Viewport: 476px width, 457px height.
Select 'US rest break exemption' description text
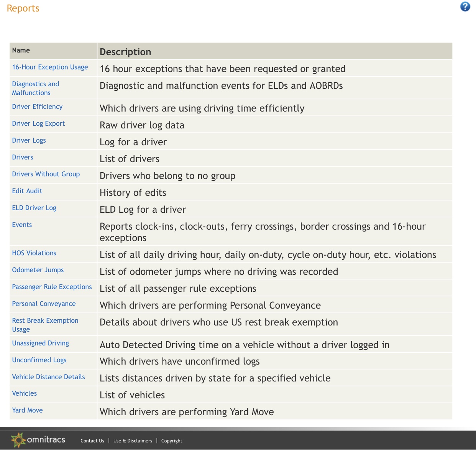(x=219, y=322)
